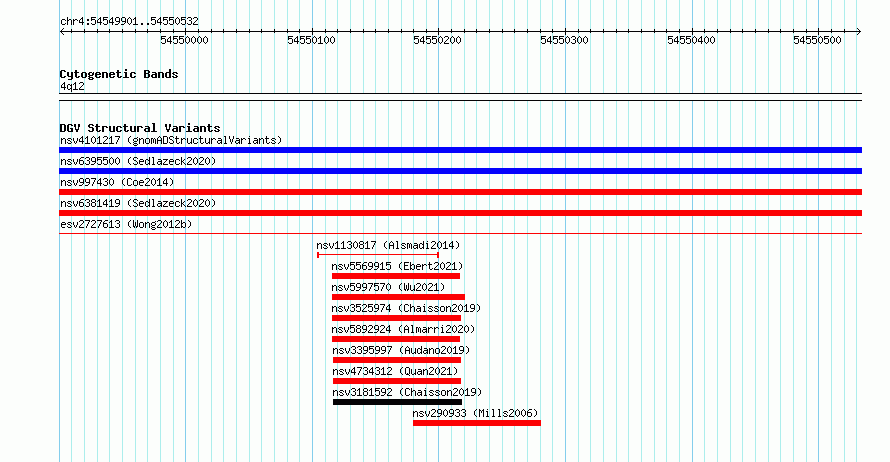This screenshot has height=462, width=890.
Task: Click the chr4:54549901..54550532 region label
Action: point(129,22)
